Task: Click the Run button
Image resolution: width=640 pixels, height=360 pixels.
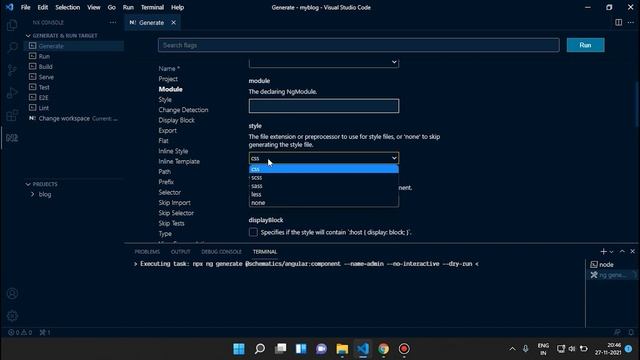Action: point(585,45)
